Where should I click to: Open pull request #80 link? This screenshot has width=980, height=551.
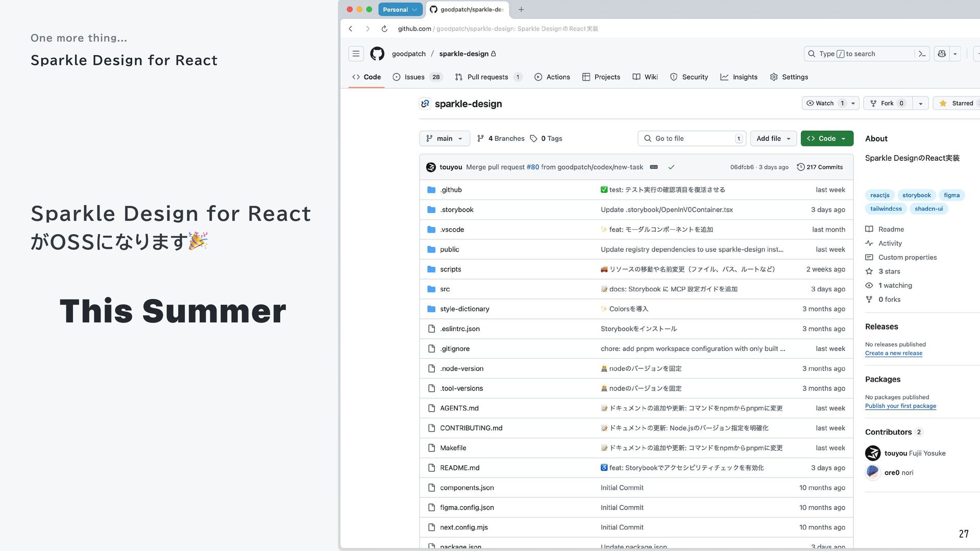click(x=533, y=167)
